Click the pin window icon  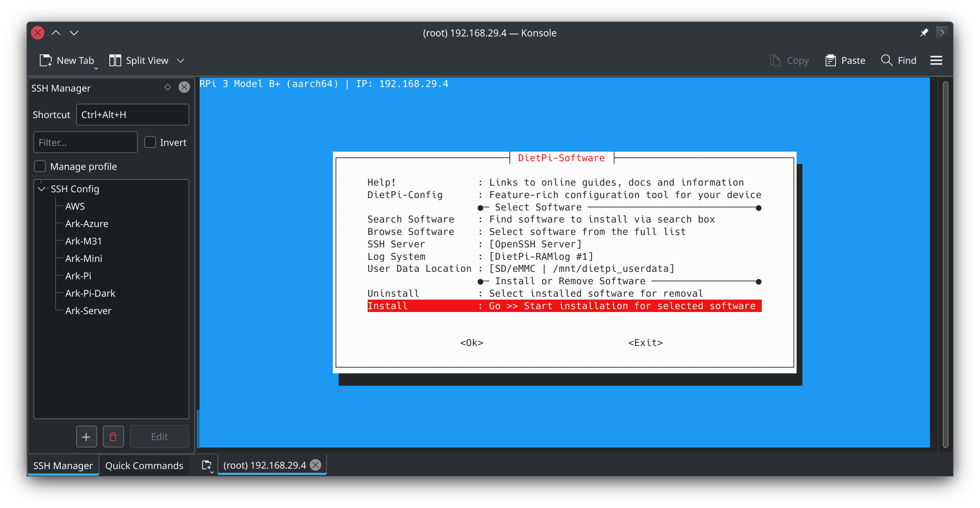pyautogui.click(x=924, y=33)
